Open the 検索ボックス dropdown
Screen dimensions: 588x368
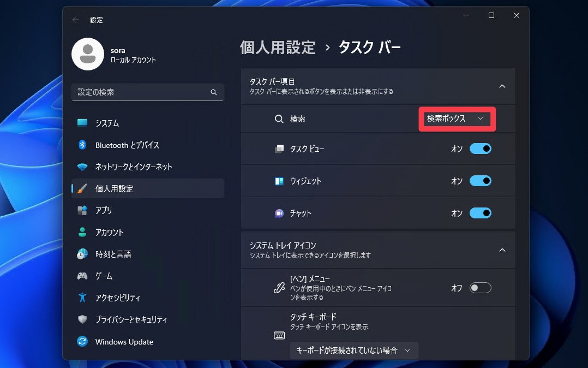(457, 118)
